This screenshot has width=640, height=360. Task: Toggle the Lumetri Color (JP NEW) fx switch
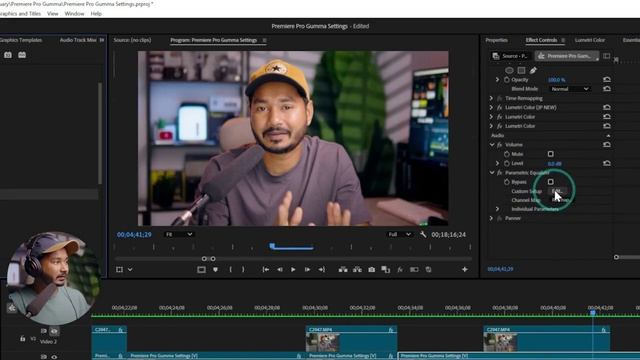coord(499,107)
